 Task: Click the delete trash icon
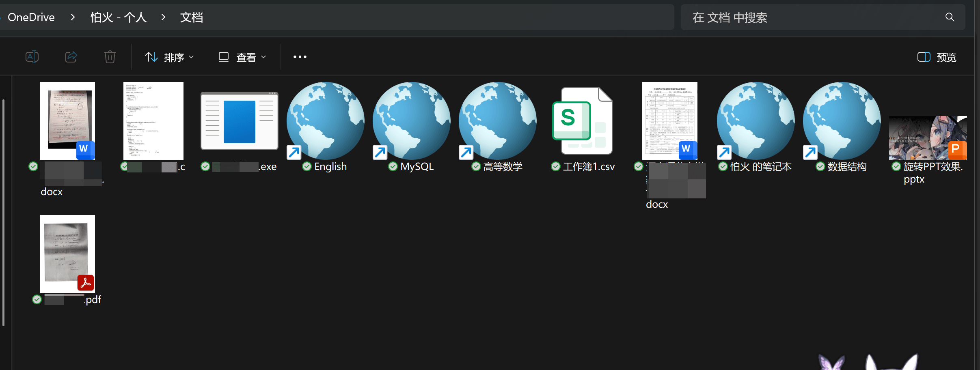[110, 57]
